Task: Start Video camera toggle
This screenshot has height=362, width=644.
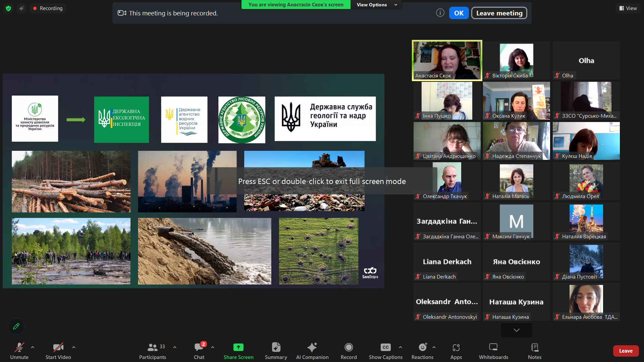Action: click(x=58, y=348)
